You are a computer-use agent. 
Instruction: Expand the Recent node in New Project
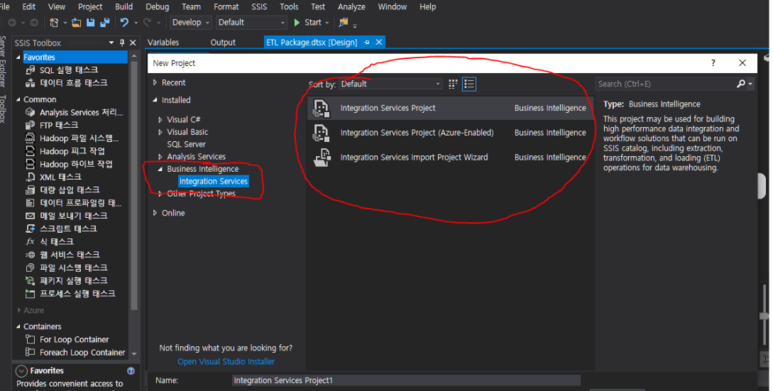pyautogui.click(x=155, y=82)
